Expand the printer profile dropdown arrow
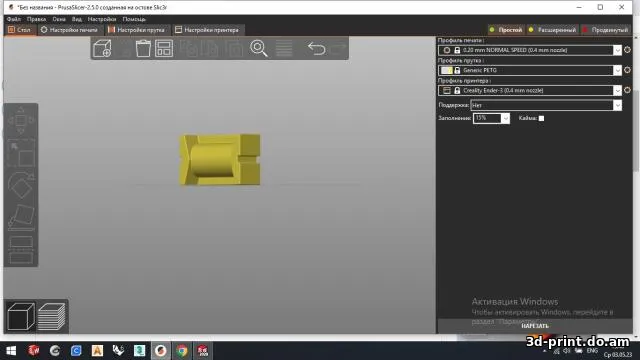 pos(617,90)
